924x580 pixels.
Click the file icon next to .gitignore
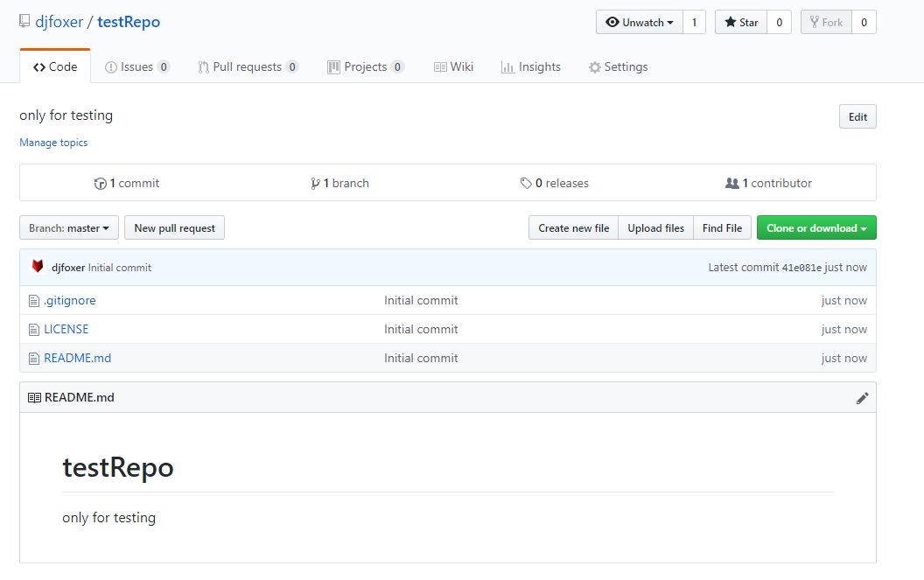(x=34, y=301)
